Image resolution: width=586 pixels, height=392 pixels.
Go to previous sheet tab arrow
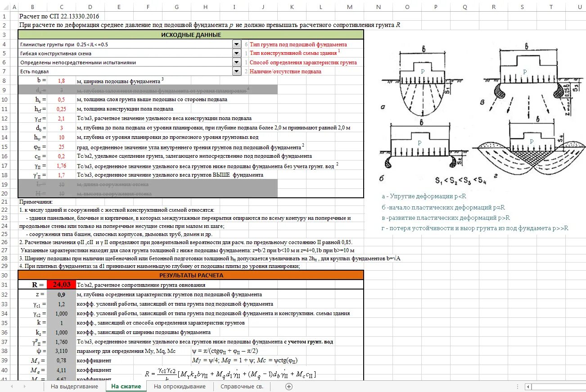11,387
